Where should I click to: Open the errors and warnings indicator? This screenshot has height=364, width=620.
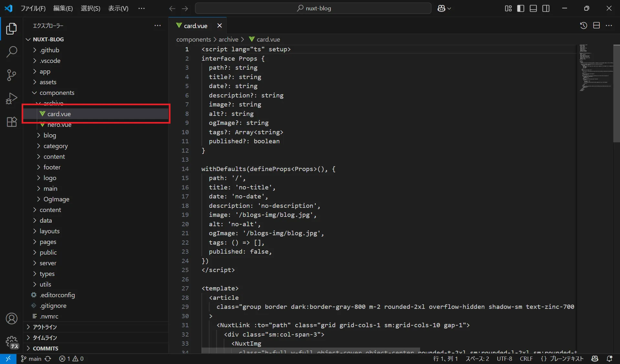coord(71,359)
